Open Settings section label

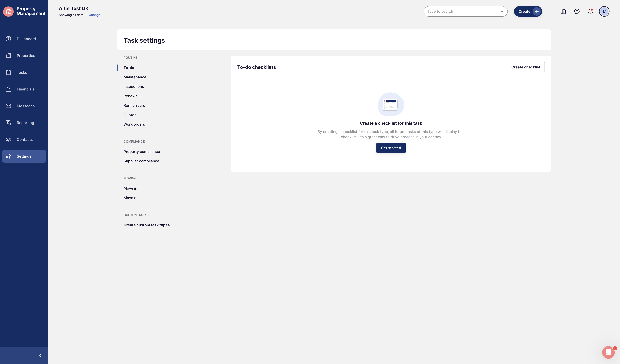click(24, 156)
